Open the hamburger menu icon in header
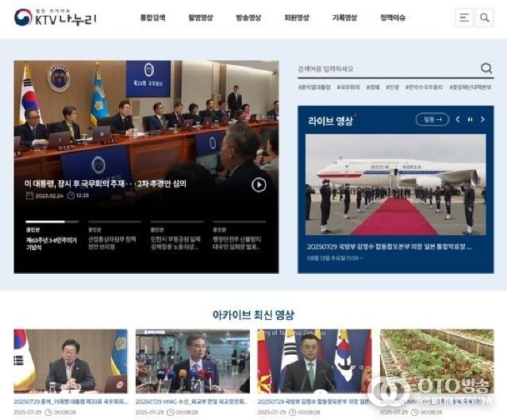This screenshot has height=420, width=507. pyautogui.click(x=465, y=17)
